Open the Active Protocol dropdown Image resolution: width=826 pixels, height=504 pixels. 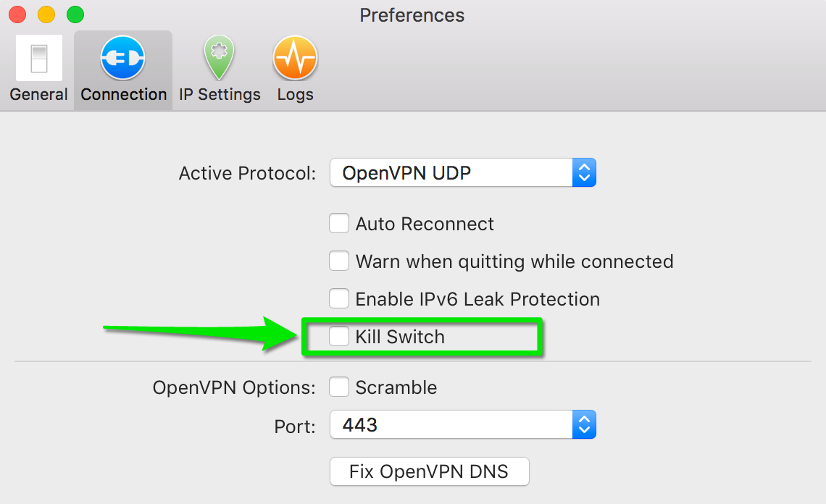[451, 173]
